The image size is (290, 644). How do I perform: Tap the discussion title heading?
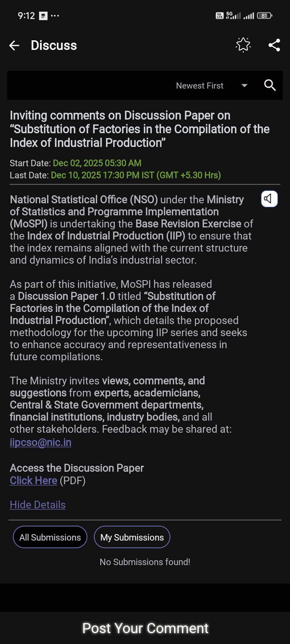coord(139,129)
